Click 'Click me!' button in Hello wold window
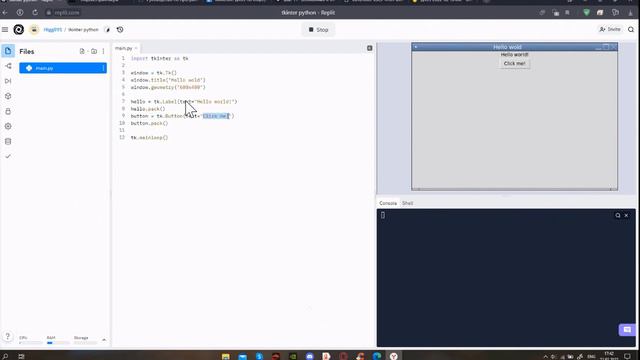Viewport: 640px width, 360px height. [x=514, y=64]
